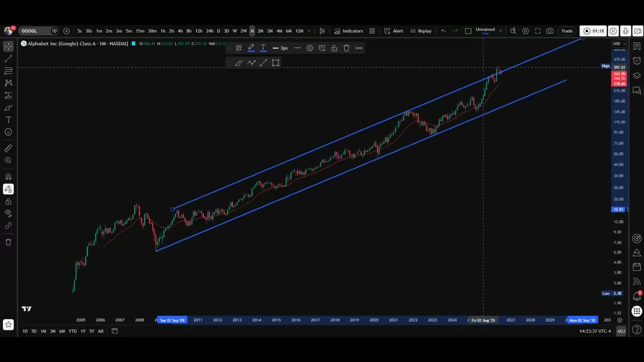Open the Trade panel button
This screenshot has width=644, height=362.
tap(567, 31)
